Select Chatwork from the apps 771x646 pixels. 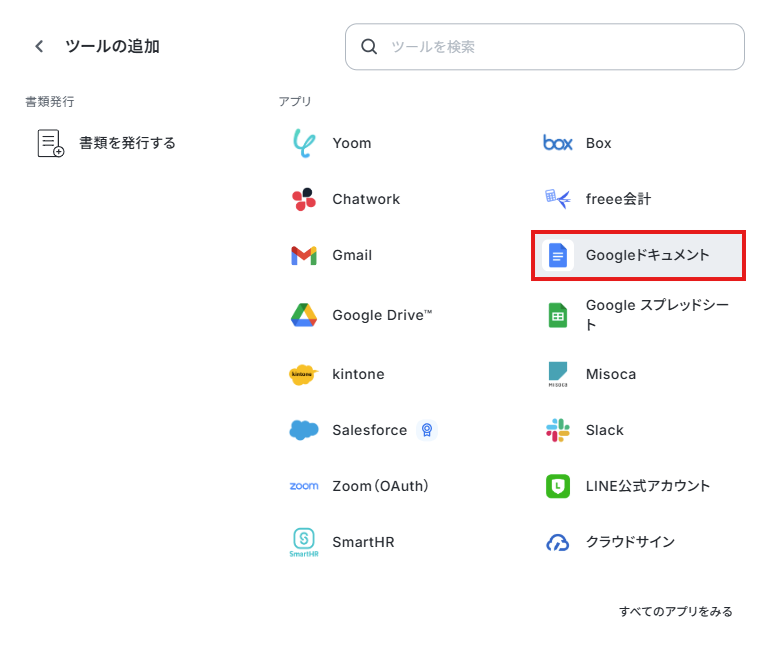coord(366,199)
